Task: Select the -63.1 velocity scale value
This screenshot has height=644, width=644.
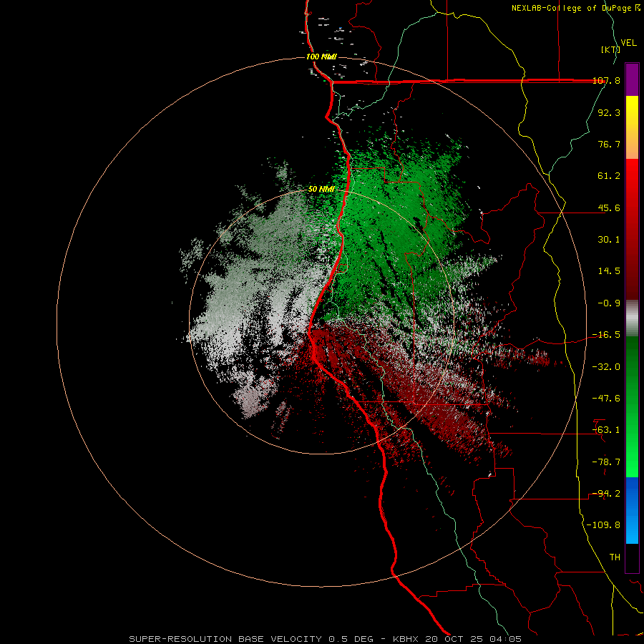Action: [x=606, y=430]
